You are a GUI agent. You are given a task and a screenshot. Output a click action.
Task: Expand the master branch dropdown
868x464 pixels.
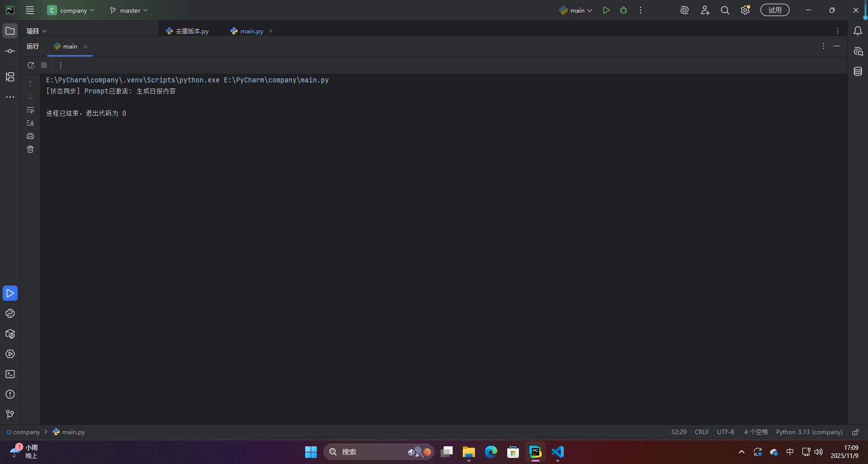[x=129, y=10]
